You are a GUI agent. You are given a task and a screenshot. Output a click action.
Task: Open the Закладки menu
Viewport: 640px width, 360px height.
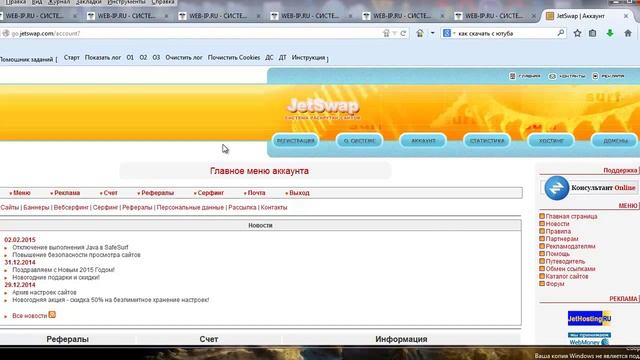click(89, 2)
